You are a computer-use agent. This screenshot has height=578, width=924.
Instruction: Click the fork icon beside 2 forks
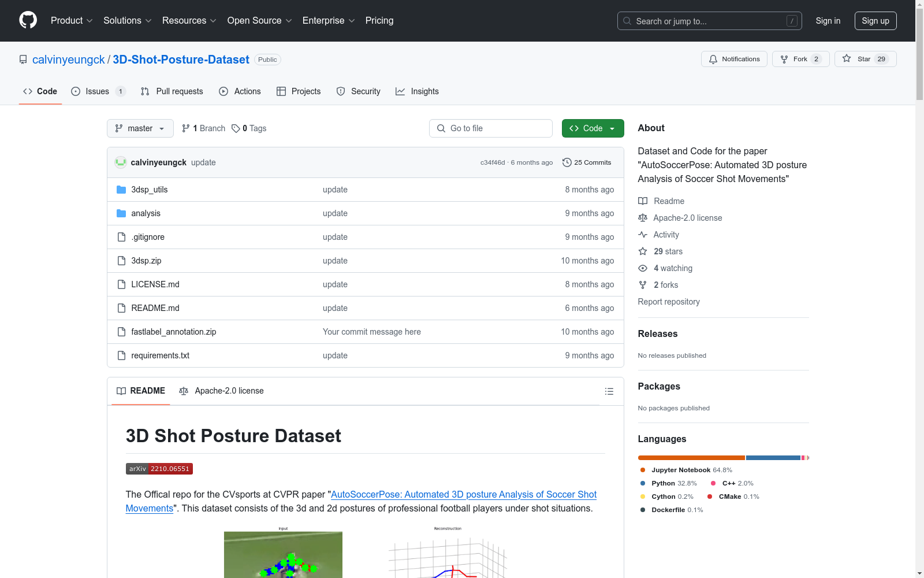coord(643,285)
